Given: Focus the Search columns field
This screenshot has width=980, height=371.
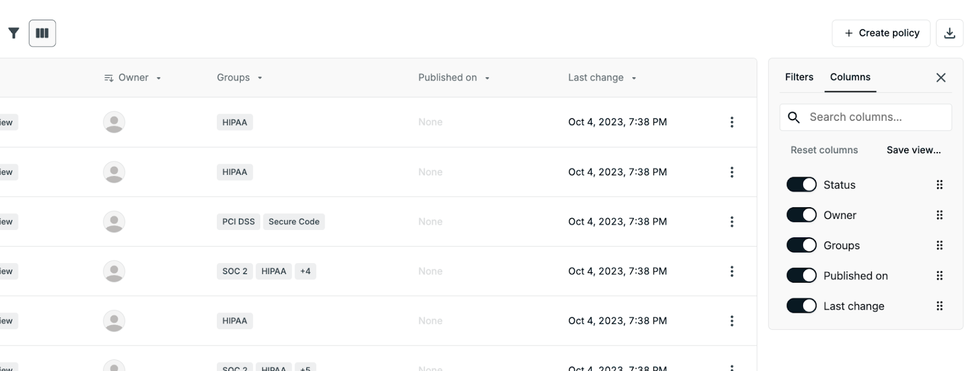Looking at the screenshot, I should click(865, 117).
